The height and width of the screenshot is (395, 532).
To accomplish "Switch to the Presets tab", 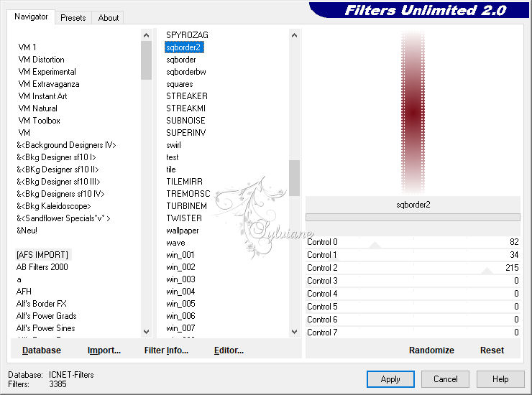I will 73,18.
